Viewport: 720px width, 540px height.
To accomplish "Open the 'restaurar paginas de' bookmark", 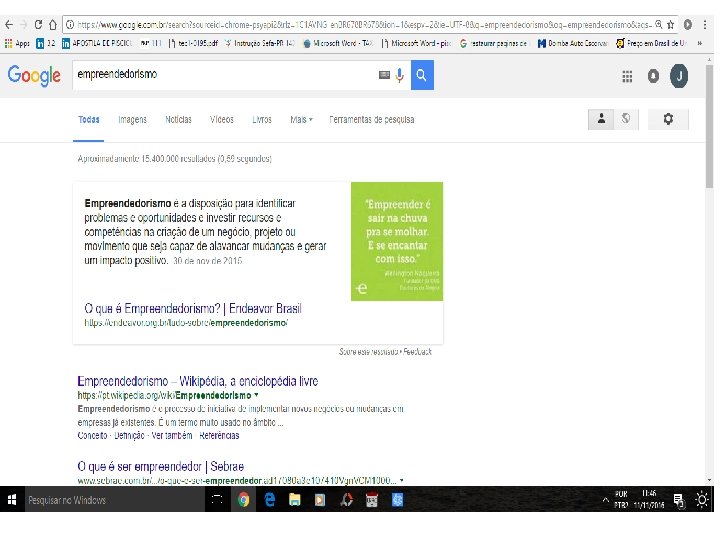I will (x=493, y=43).
